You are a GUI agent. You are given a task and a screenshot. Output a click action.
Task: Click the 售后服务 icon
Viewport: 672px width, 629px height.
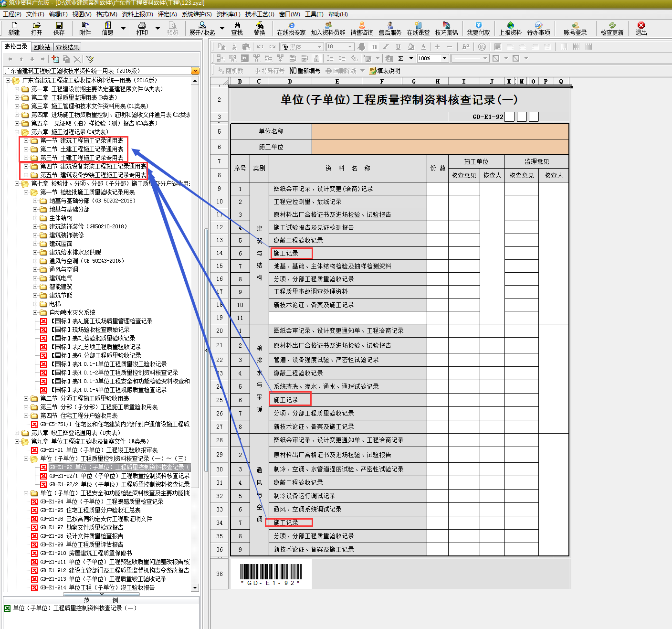point(390,25)
